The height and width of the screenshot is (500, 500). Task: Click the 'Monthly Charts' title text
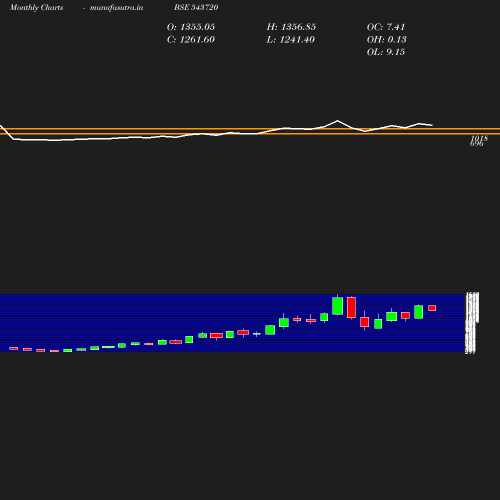(x=37, y=7)
